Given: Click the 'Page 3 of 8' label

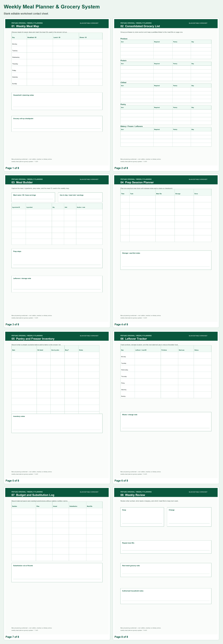Looking at the screenshot, I should 12,325.
